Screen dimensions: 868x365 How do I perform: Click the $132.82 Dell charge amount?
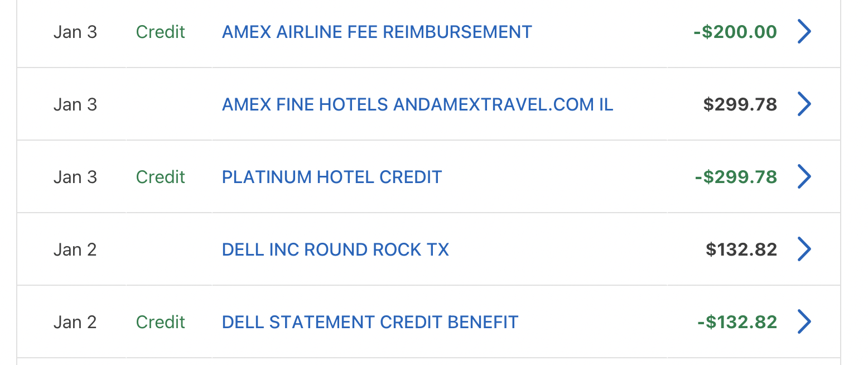(x=741, y=249)
